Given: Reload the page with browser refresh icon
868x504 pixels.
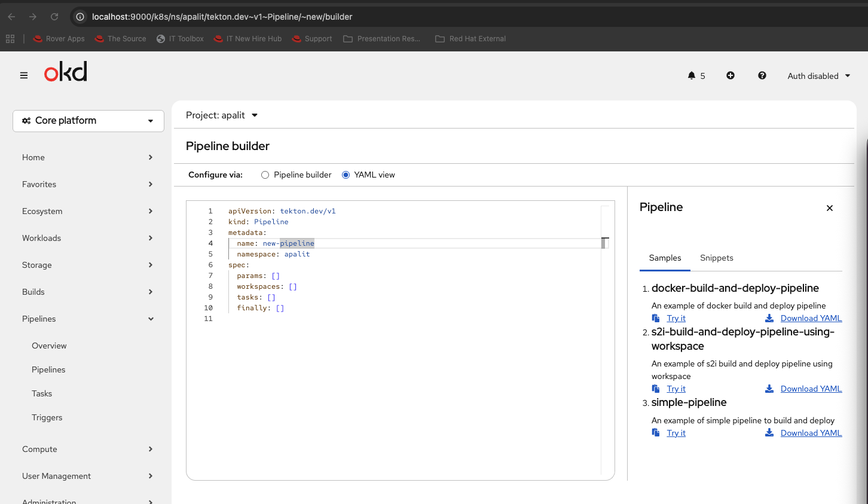Looking at the screenshot, I should pos(54,17).
